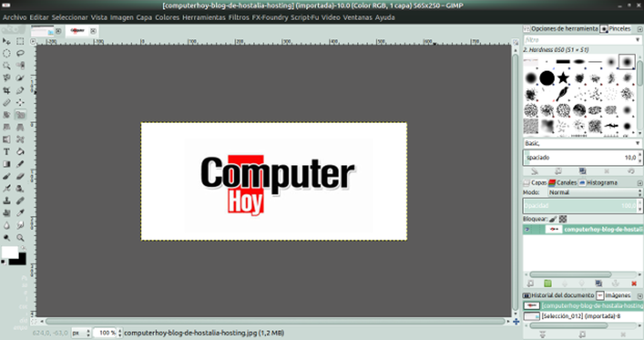Hide computerhoy layer with eye icon
This screenshot has height=340, width=644.
(527, 229)
